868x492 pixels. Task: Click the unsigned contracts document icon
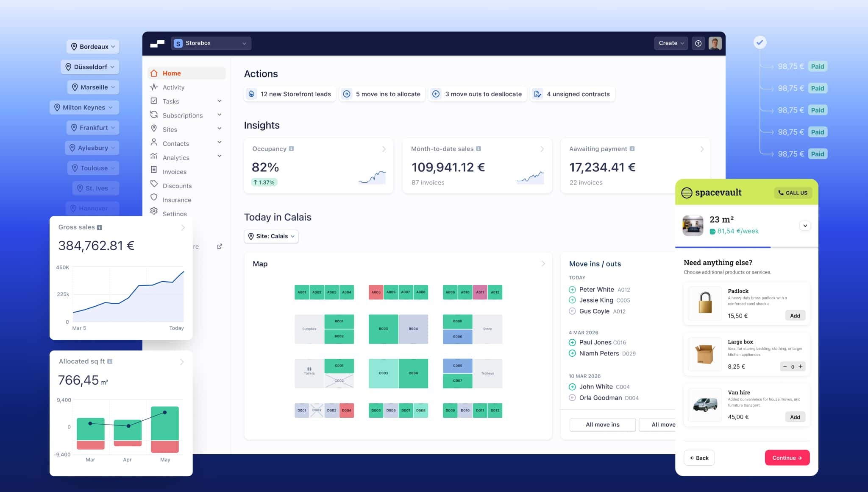click(x=537, y=94)
